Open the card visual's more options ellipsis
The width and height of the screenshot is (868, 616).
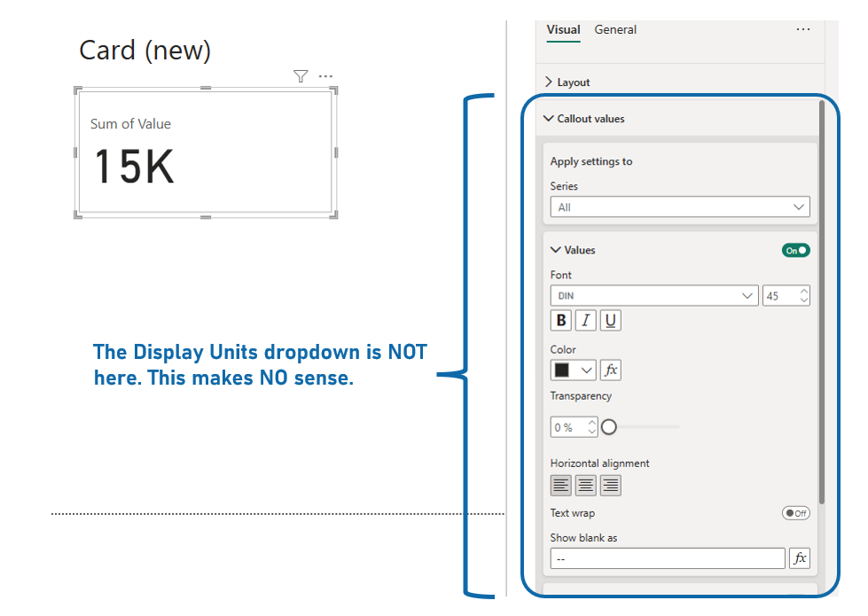point(325,77)
